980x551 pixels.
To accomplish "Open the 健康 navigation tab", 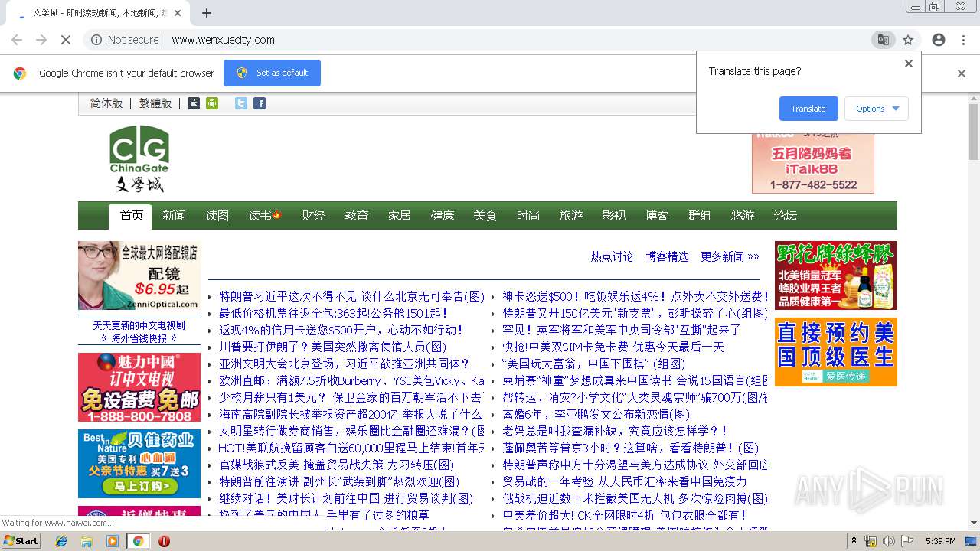I will (442, 216).
